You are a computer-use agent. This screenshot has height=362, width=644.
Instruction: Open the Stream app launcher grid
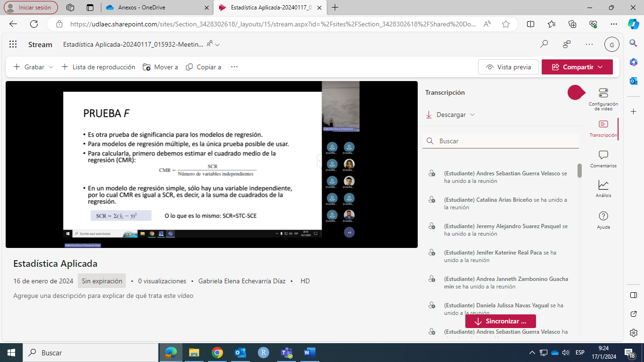click(13, 44)
